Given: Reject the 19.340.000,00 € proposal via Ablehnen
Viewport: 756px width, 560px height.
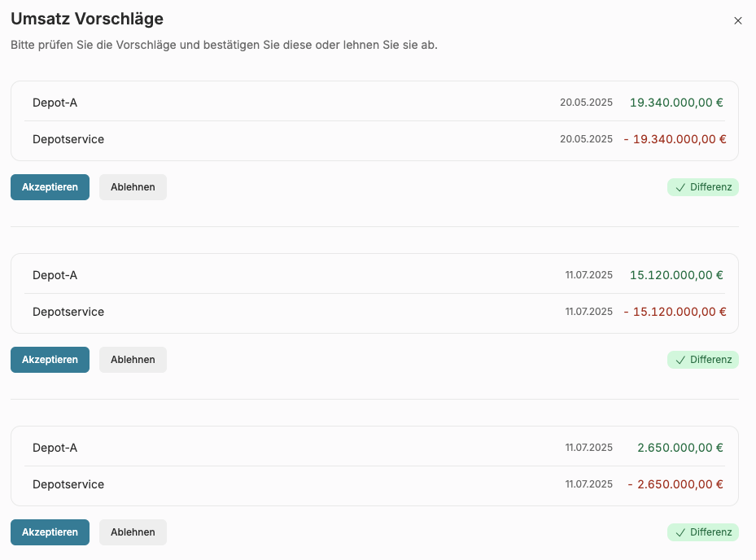Looking at the screenshot, I should [133, 187].
